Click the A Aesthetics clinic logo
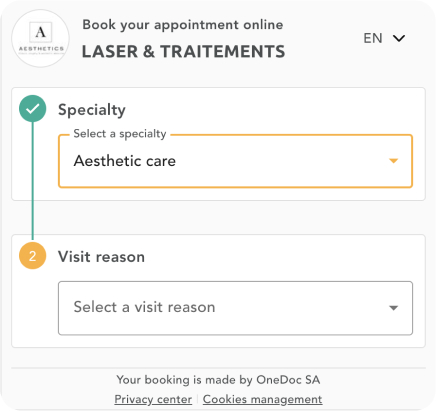The image size is (436, 411). tap(41, 38)
